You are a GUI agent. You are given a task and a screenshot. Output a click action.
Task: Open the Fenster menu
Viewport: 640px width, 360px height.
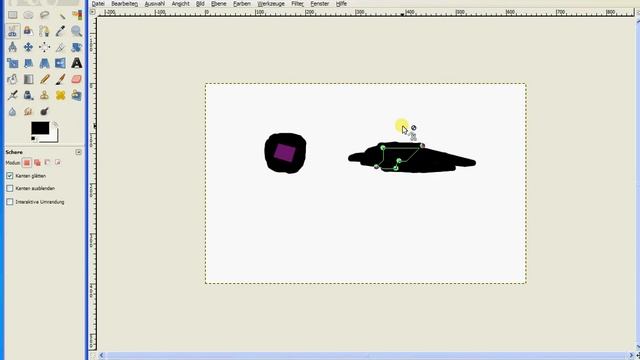(320, 4)
